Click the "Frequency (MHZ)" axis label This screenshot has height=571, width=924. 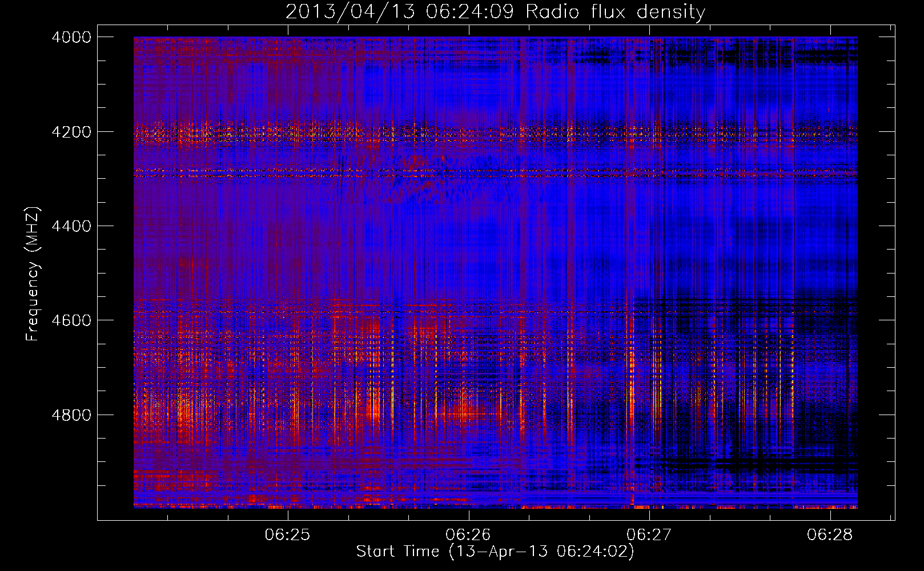(x=33, y=274)
